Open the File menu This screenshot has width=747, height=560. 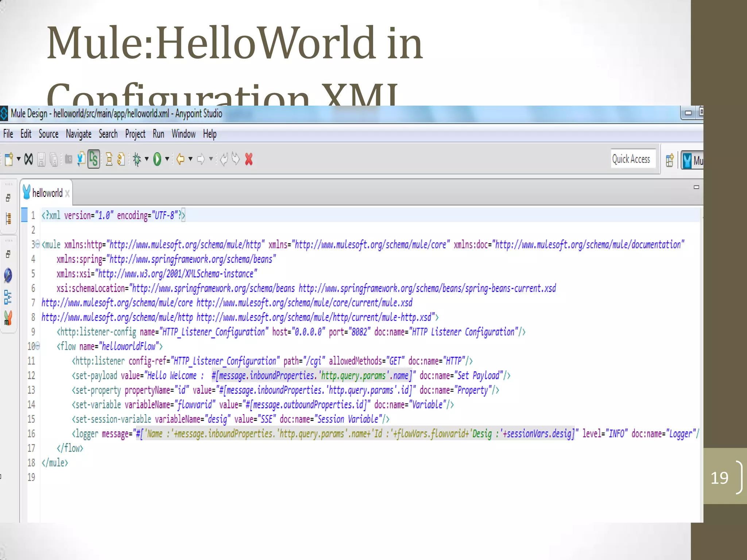tap(8, 134)
